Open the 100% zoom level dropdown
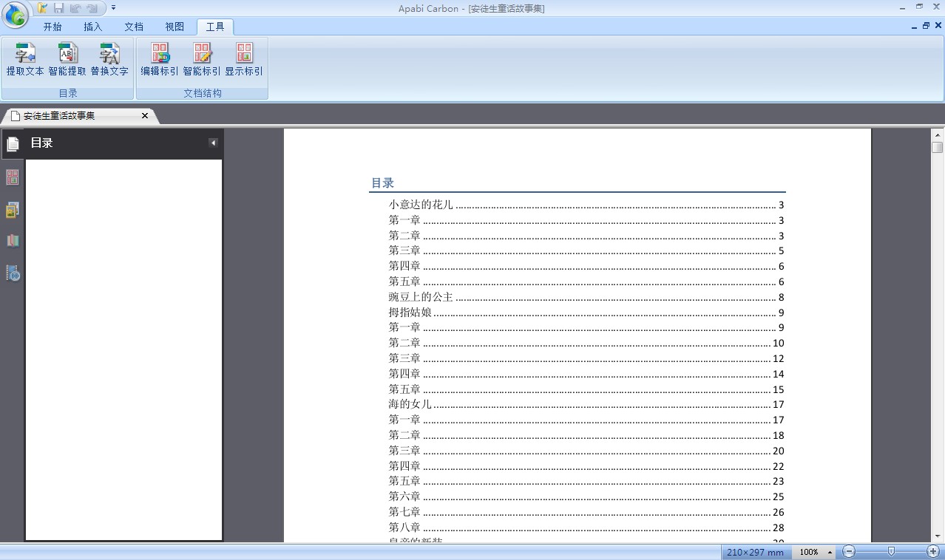The width and height of the screenshot is (945, 560). click(814, 552)
